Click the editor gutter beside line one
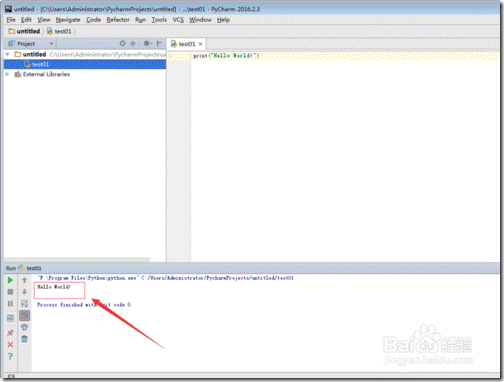 point(179,56)
